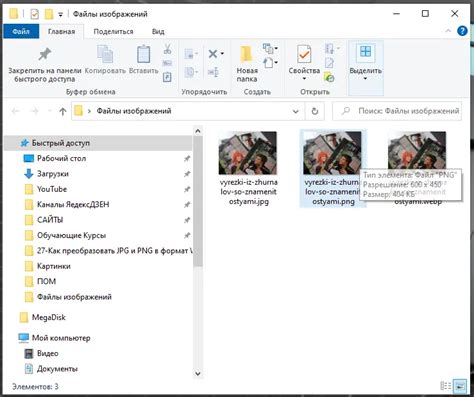
Task: Click navigation pane scroll down arrow
Action: 198,374
